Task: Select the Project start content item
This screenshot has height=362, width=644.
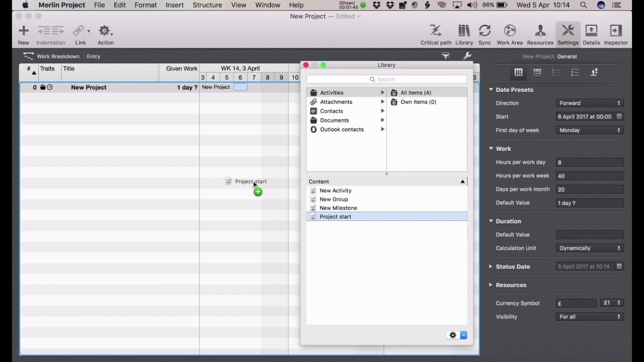Action: click(x=386, y=217)
